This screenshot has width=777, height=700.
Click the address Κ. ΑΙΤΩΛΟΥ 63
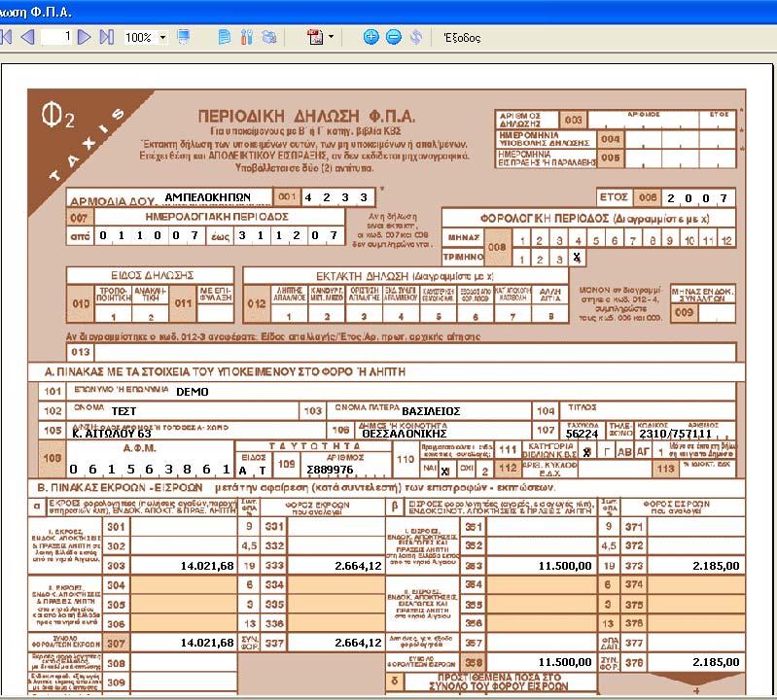tap(112, 434)
